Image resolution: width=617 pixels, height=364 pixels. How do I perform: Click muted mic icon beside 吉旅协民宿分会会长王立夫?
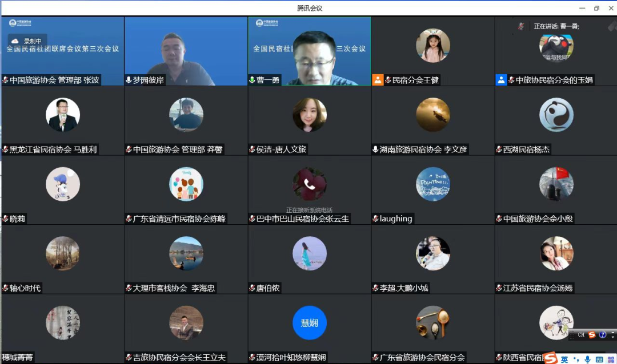click(129, 357)
